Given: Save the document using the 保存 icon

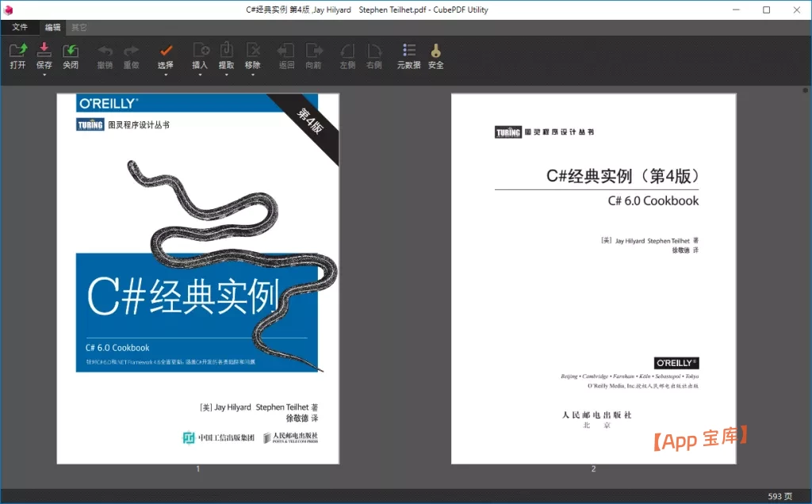Looking at the screenshot, I should point(44,52).
